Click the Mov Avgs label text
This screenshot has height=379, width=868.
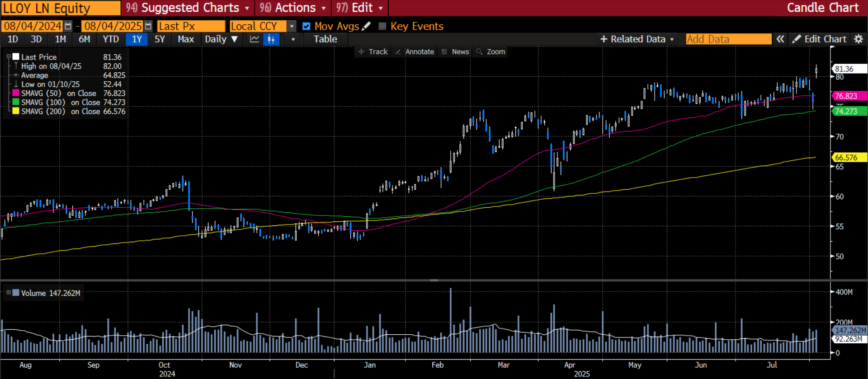pos(336,26)
